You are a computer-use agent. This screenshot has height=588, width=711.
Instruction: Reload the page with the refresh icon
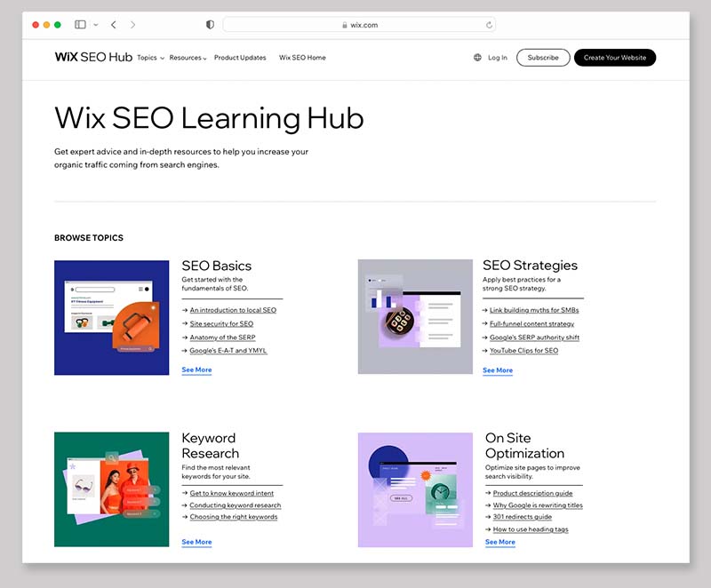coord(489,25)
